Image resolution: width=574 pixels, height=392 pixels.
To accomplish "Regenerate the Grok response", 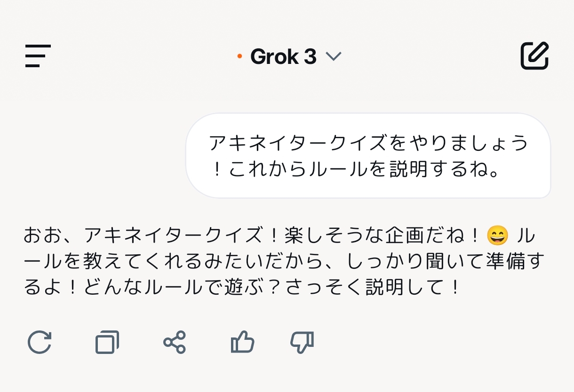I will 40,342.
